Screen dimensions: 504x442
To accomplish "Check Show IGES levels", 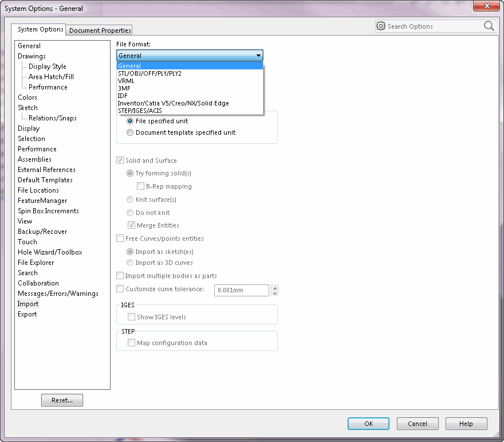I will 131,317.
